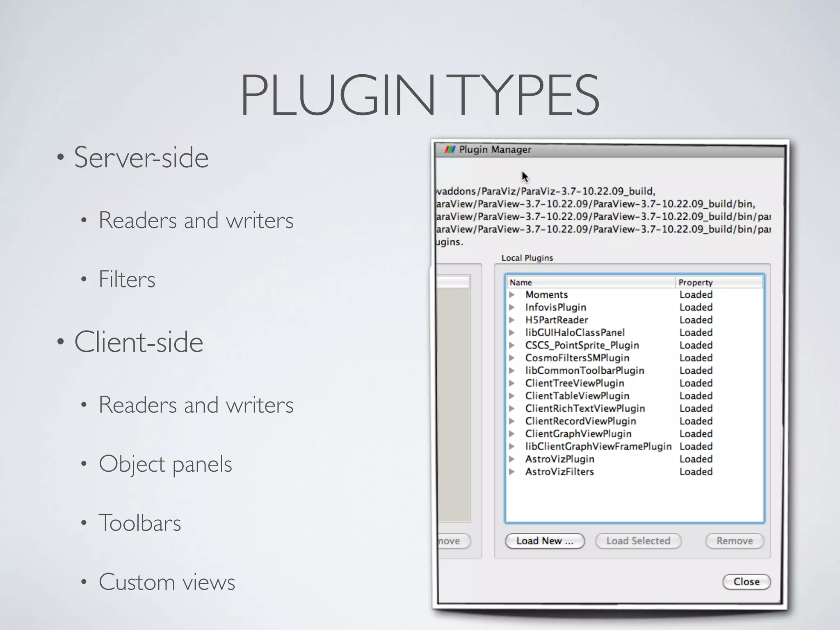Click the Plugin Manager title text
This screenshot has width=840, height=630.
(495, 150)
